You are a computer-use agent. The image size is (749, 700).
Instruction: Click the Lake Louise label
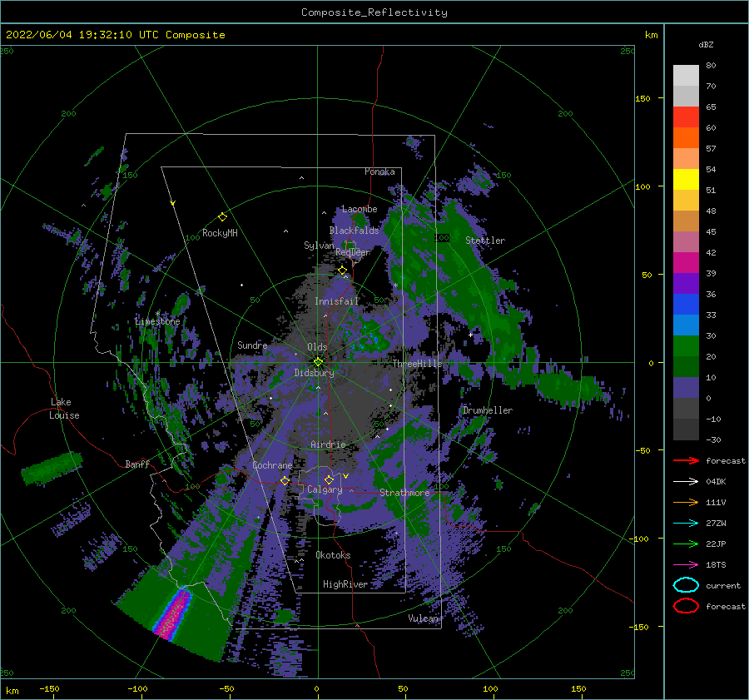64,409
